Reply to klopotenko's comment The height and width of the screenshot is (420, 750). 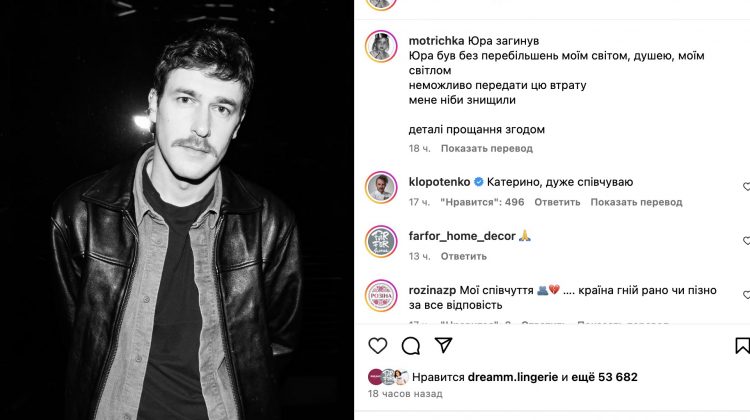pyautogui.click(x=557, y=202)
